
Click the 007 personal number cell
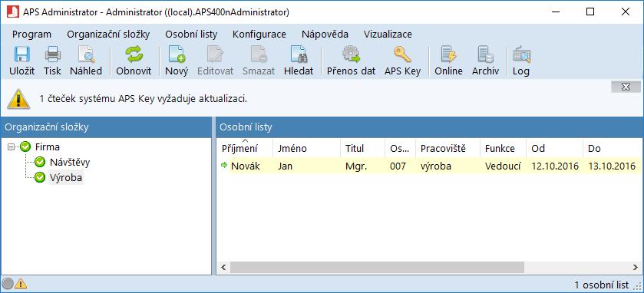(x=398, y=166)
